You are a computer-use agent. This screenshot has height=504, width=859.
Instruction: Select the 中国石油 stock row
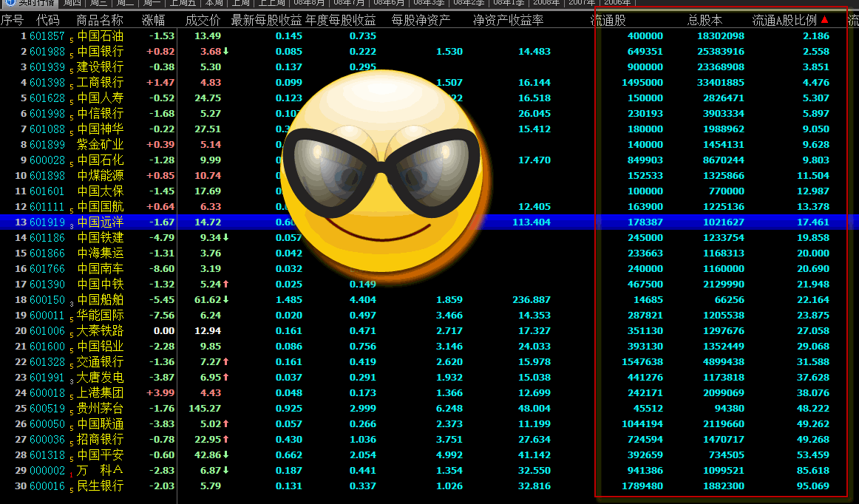tap(429, 36)
